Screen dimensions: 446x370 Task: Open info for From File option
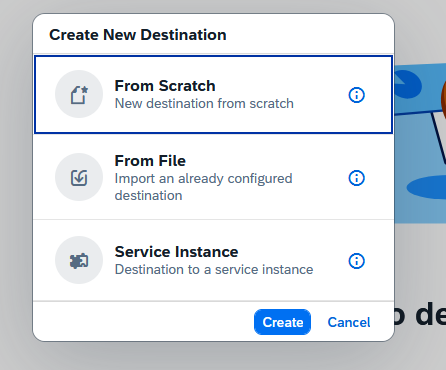pos(356,178)
